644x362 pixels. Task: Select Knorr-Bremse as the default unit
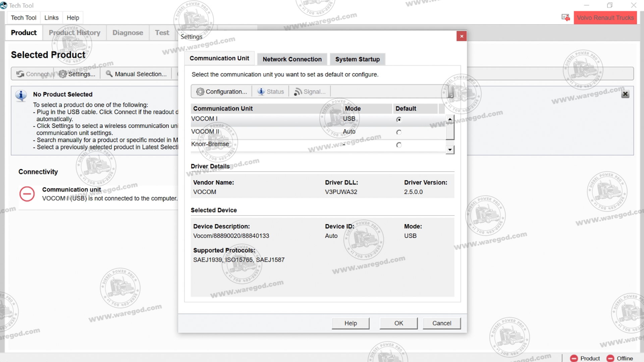pos(399,145)
